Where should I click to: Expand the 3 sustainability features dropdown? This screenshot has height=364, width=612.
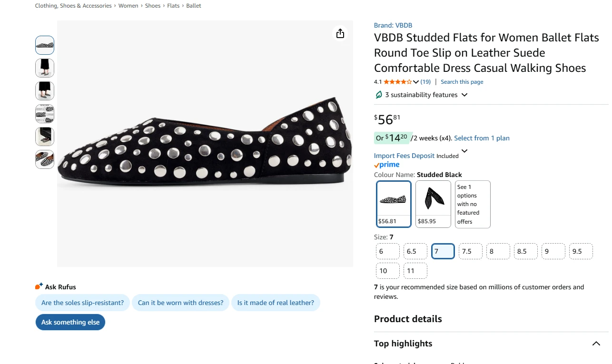click(x=464, y=95)
